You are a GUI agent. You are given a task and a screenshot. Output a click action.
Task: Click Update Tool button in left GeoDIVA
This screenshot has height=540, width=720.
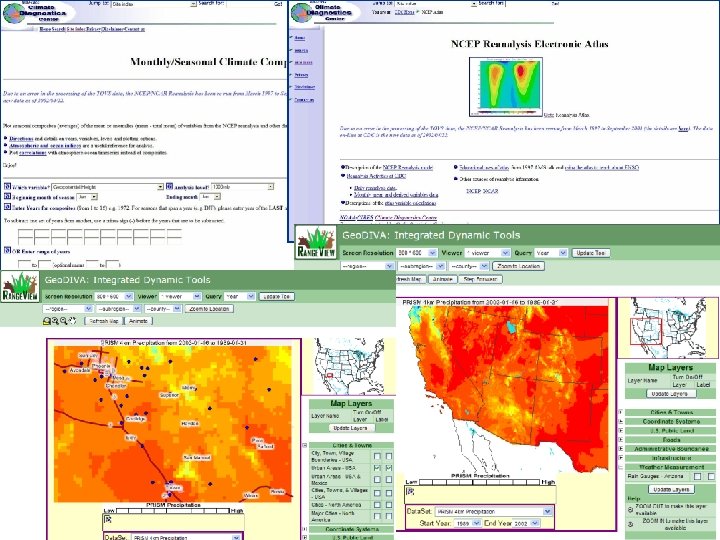pos(276,297)
